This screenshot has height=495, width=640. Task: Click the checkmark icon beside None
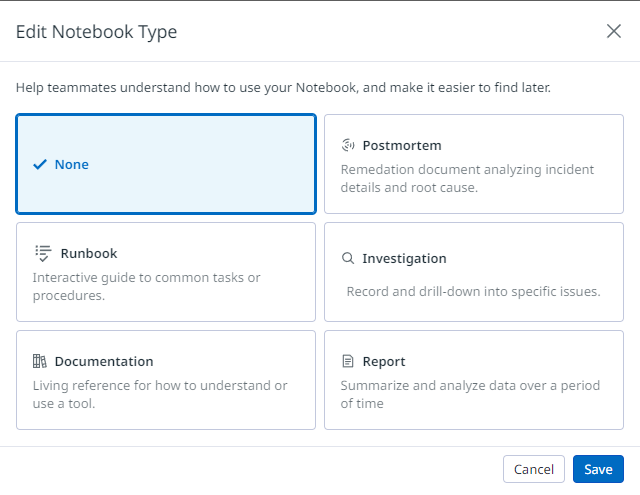point(40,164)
